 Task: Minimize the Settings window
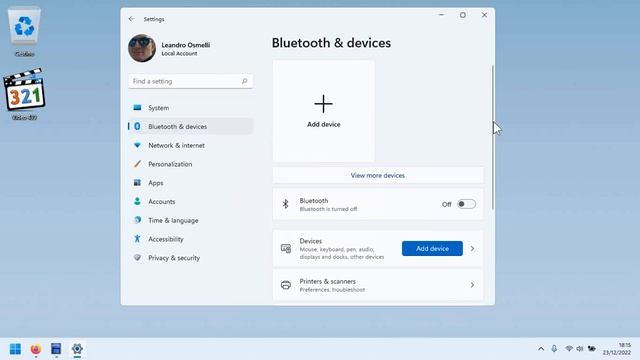point(441,15)
